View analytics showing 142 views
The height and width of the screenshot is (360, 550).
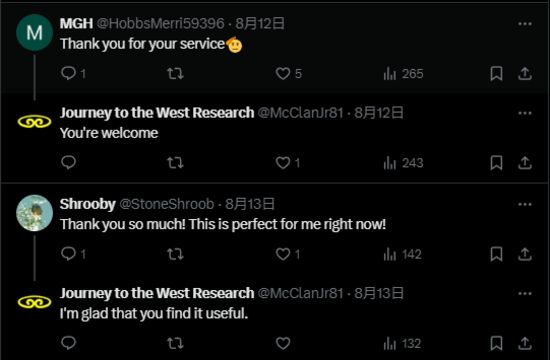[402, 254]
